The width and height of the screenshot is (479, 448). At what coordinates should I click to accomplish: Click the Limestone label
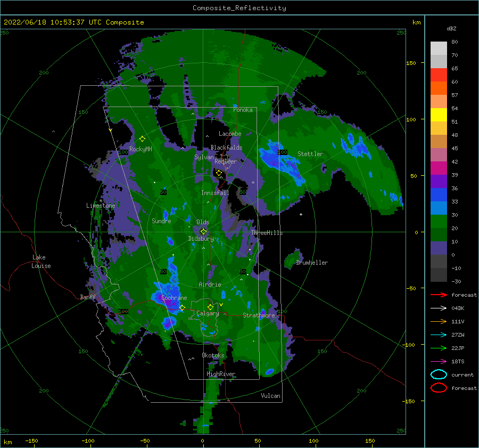point(101,206)
